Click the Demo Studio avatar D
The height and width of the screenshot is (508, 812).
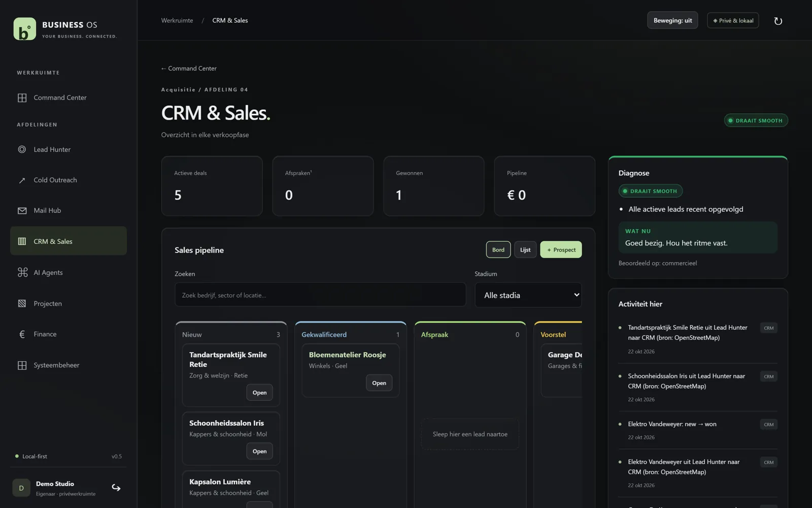[21, 488]
